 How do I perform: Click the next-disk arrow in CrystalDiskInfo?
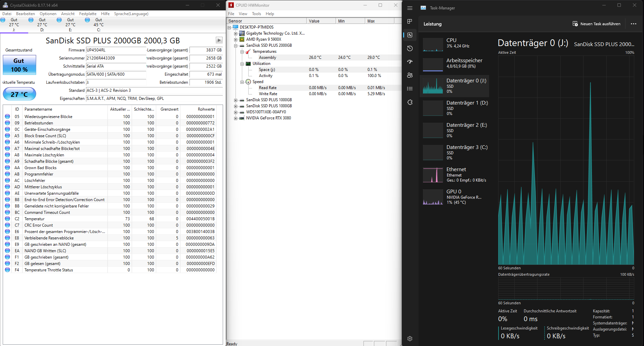[219, 40]
